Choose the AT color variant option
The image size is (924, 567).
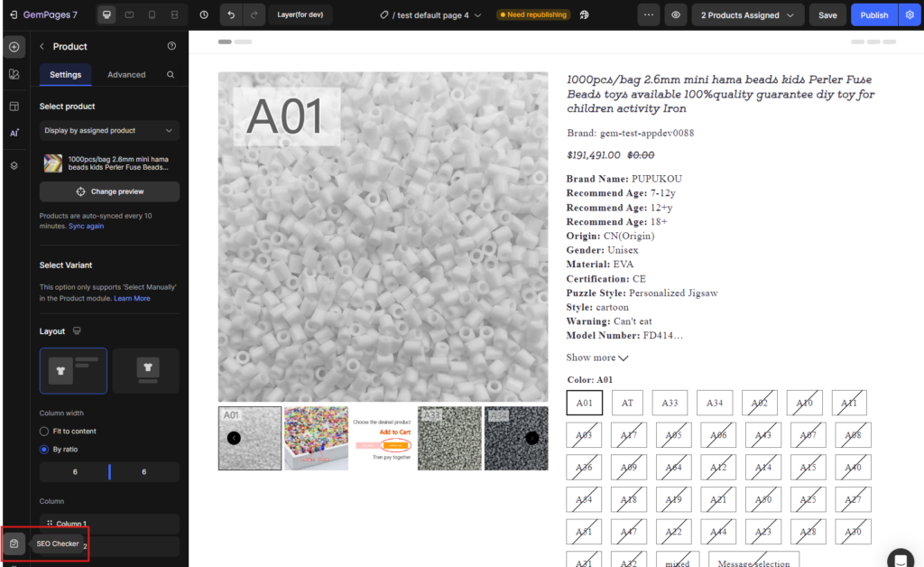click(627, 403)
